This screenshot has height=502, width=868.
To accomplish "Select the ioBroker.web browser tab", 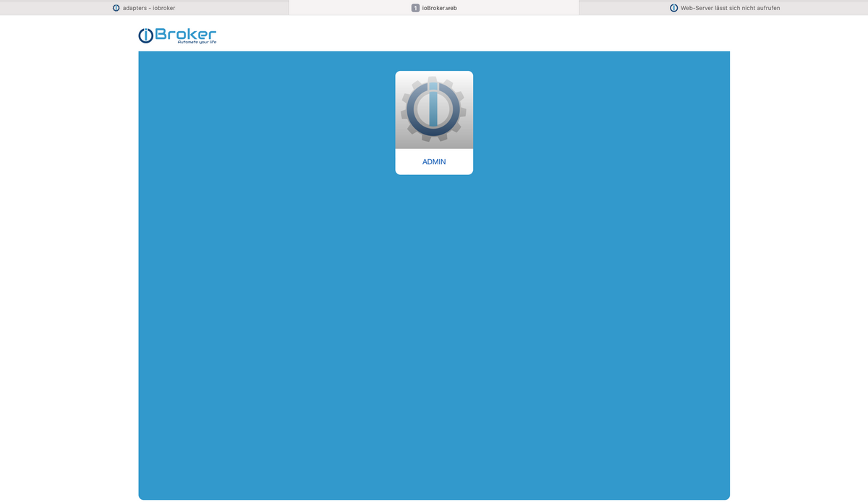I will point(434,8).
